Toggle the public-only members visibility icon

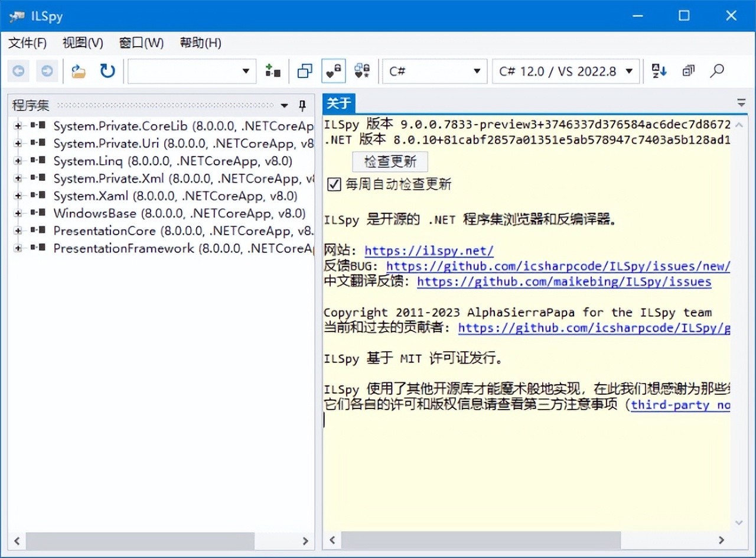pyautogui.click(x=333, y=70)
